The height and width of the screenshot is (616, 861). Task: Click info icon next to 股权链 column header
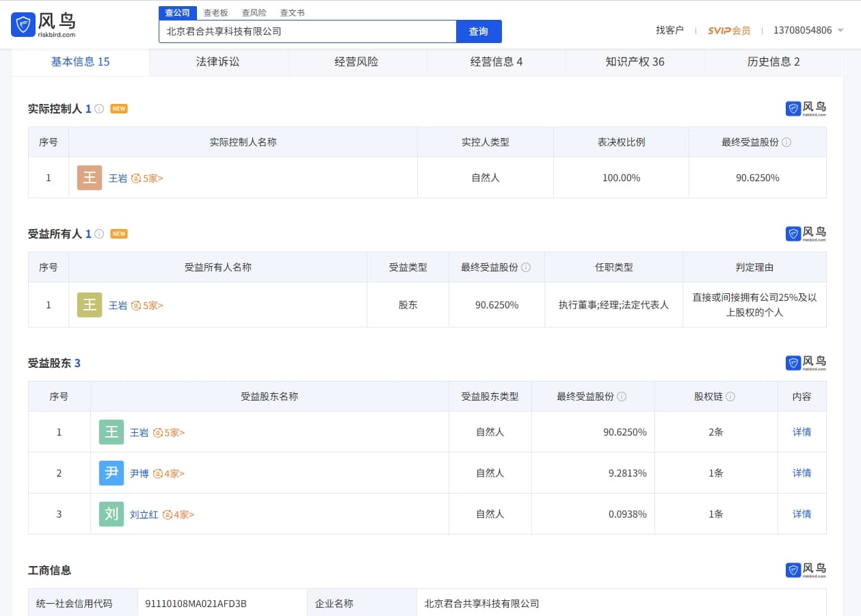[x=730, y=397]
